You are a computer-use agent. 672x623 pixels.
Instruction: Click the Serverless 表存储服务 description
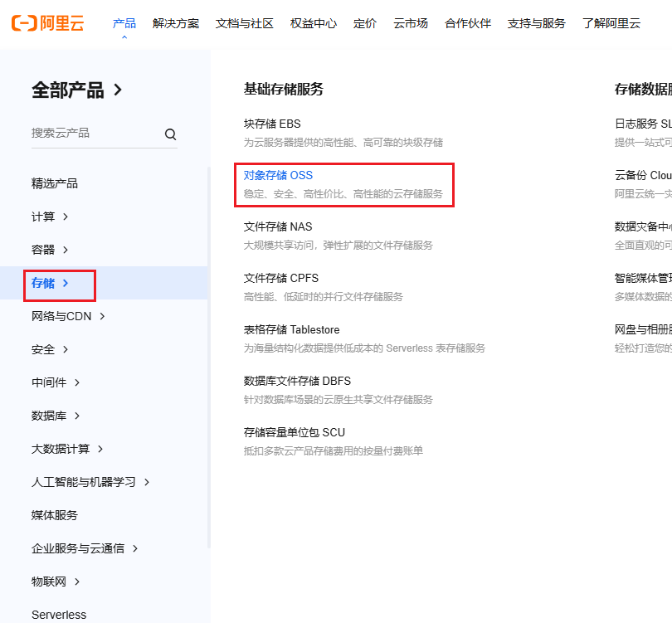(x=364, y=348)
